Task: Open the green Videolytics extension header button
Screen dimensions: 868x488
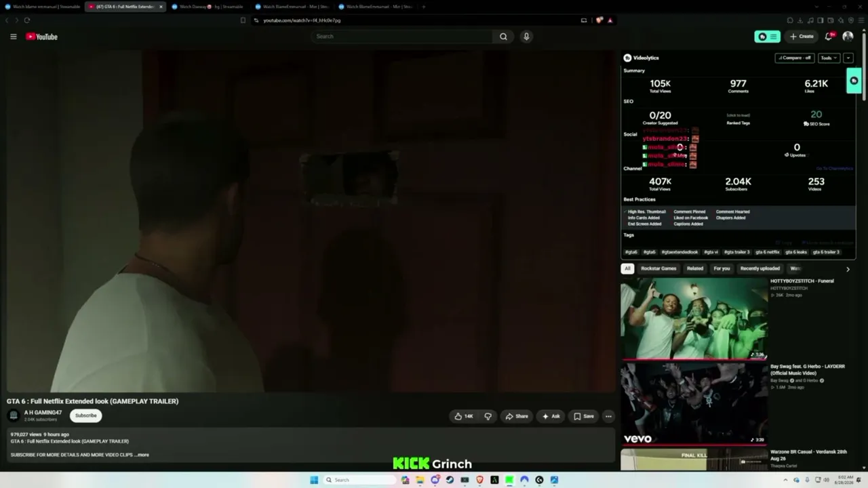Action: [x=767, y=37]
